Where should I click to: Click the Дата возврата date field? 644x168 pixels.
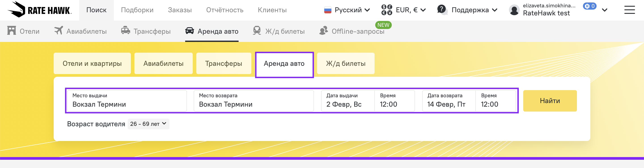coord(449,101)
